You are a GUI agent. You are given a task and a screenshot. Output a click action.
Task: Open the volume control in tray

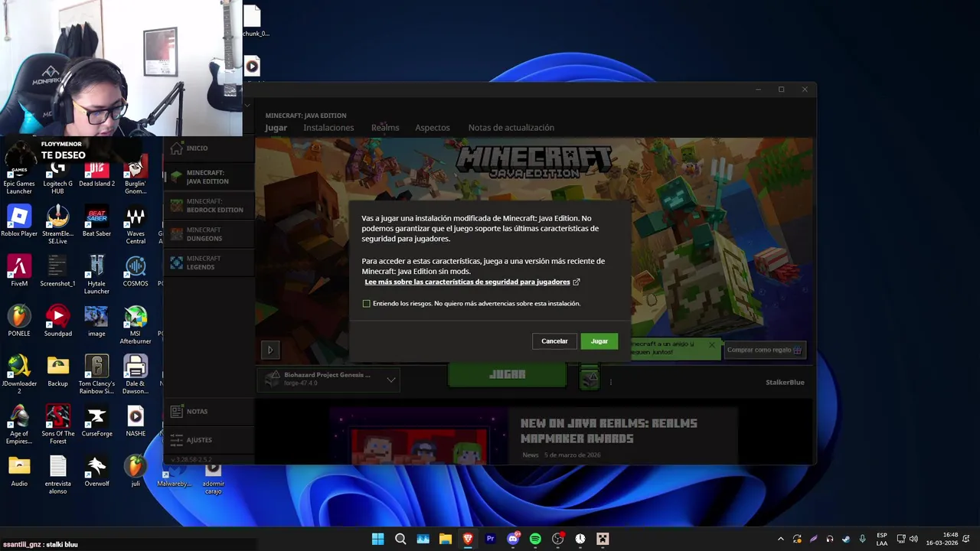913,539
